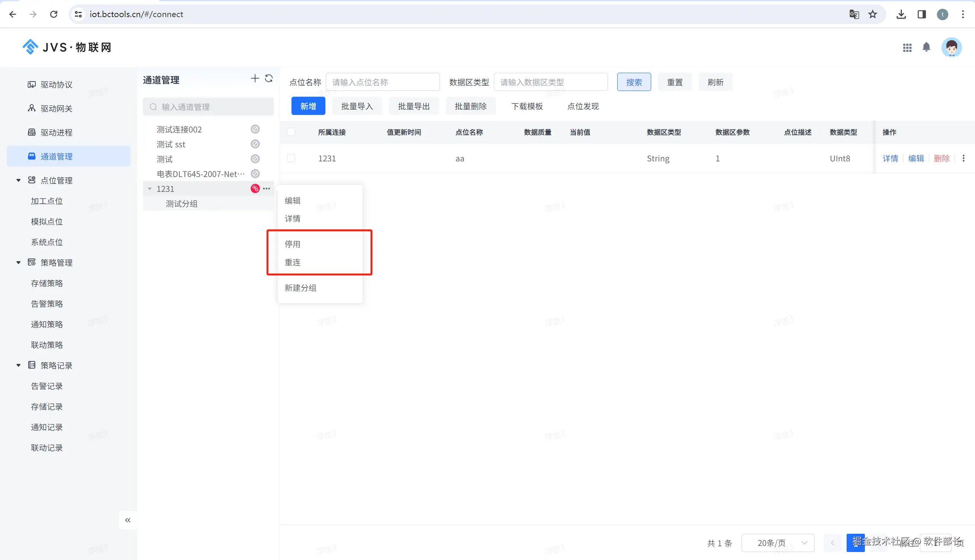
Task: Open the 20条/页 page size dropdown
Action: 778,543
